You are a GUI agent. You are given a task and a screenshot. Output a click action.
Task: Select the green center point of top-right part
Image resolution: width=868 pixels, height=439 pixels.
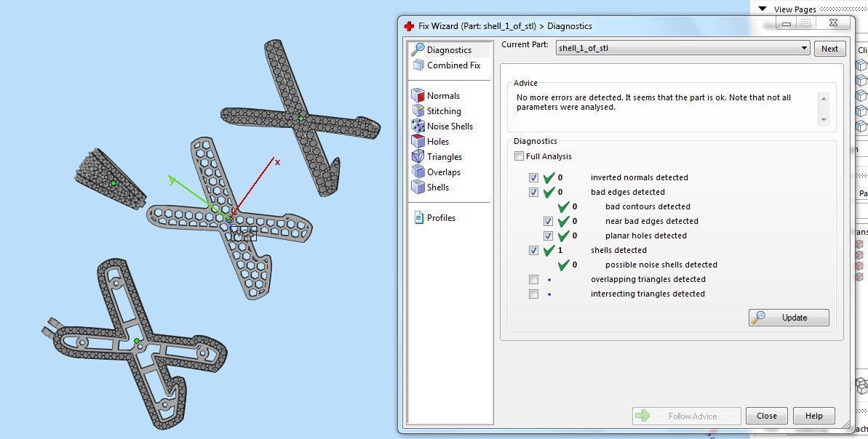(x=301, y=118)
